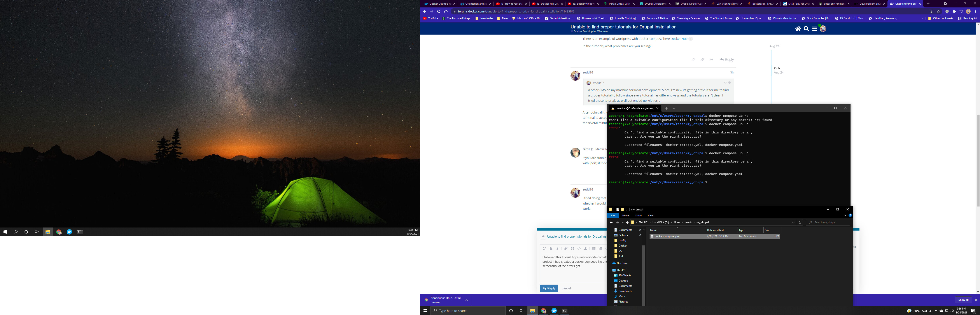Open the Docker Hub link
This screenshot has width=980, height=315.
679,39
